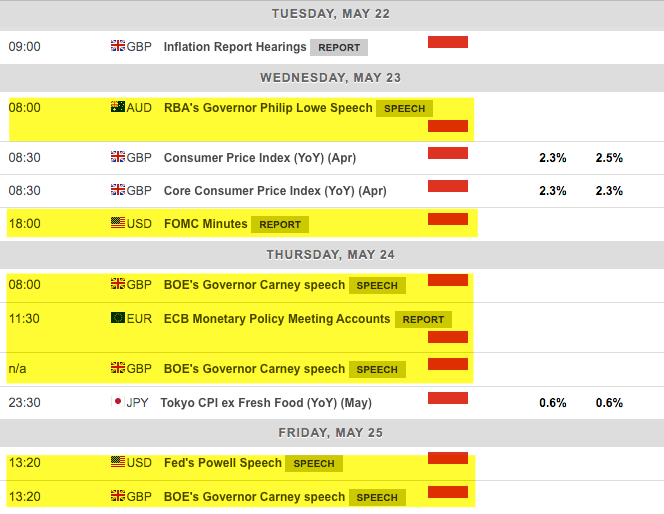
Task: Click the REPORT badge beside ECB Meeting Accounts
Action: (x=423, y=320)
